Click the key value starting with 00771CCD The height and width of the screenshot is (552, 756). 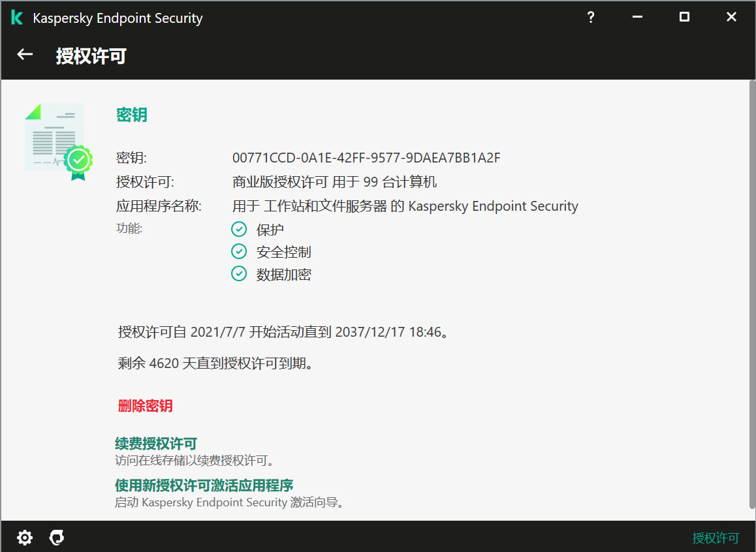(366, 158)
